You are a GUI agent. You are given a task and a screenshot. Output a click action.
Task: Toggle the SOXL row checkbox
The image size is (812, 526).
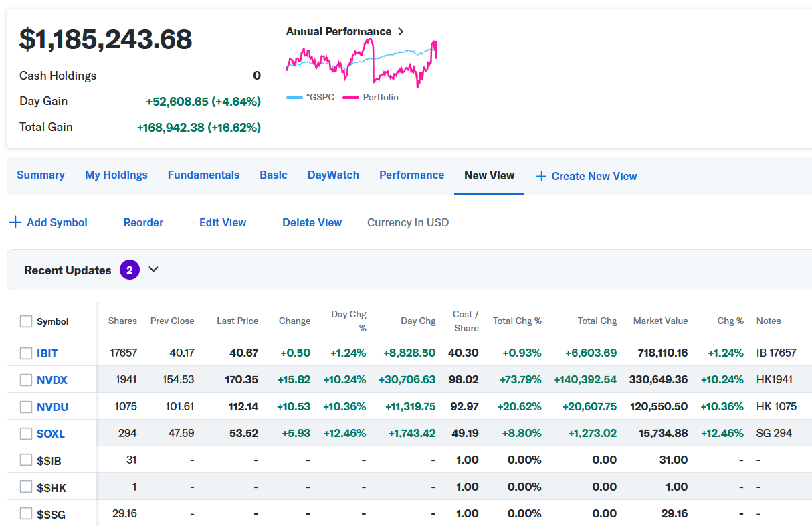coord(26,434)
